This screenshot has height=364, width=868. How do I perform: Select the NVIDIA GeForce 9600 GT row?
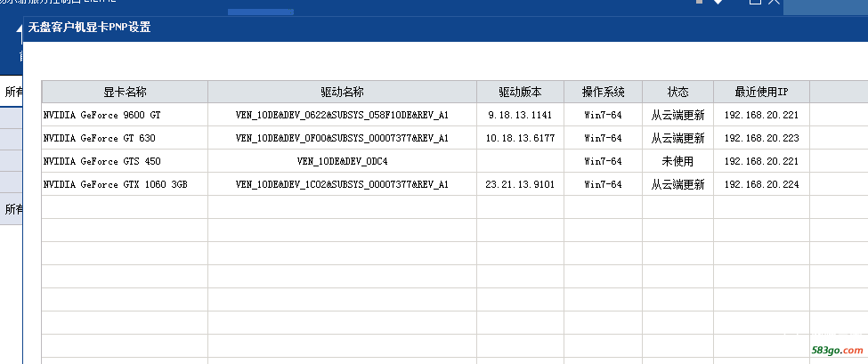[x=102, y=115]
